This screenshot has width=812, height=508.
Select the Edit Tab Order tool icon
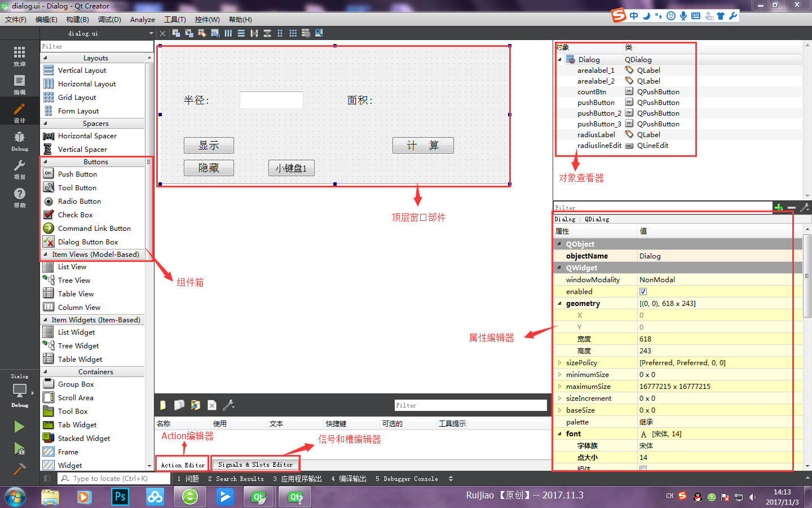click(214, 33)
